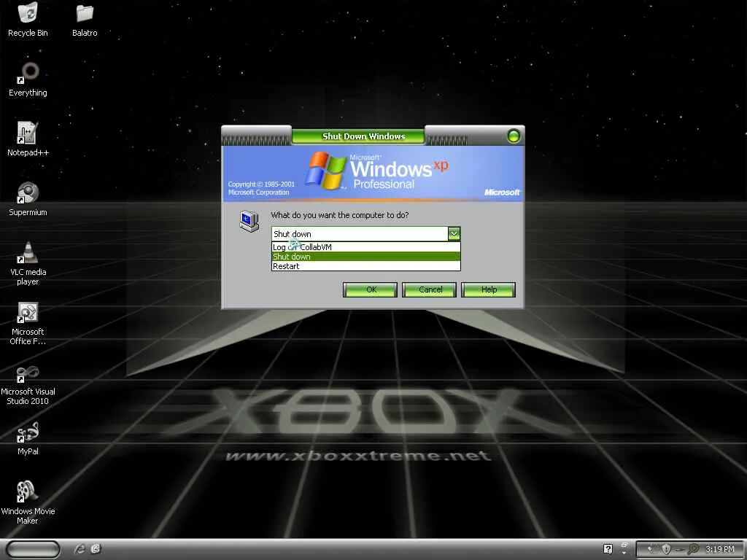The width and height of the screenshot is (747, 560).
Task: Choose Restart from the dropdown list
Action: coord(366,266)
